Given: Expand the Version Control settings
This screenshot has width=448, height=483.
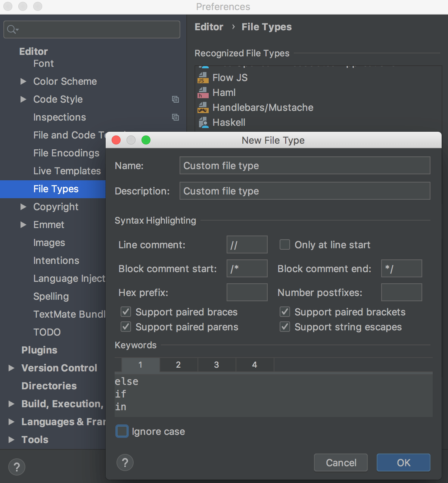Looking at the screenshot, I should tap(11, 368).
